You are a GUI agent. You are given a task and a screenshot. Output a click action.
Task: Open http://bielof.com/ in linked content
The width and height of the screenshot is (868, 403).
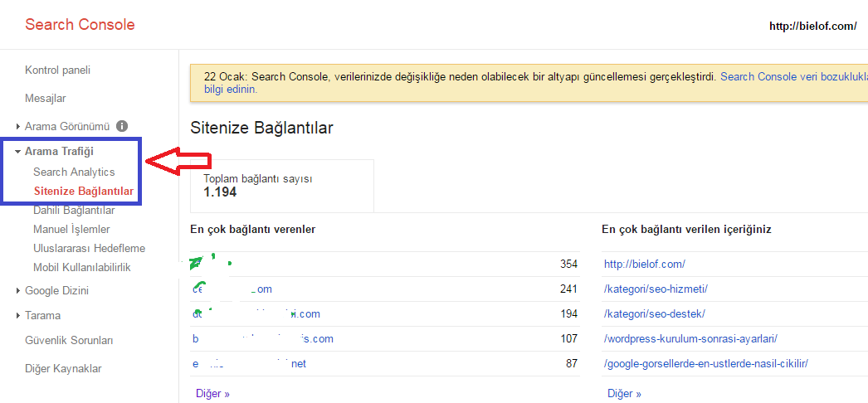click(x=644, y=265)
